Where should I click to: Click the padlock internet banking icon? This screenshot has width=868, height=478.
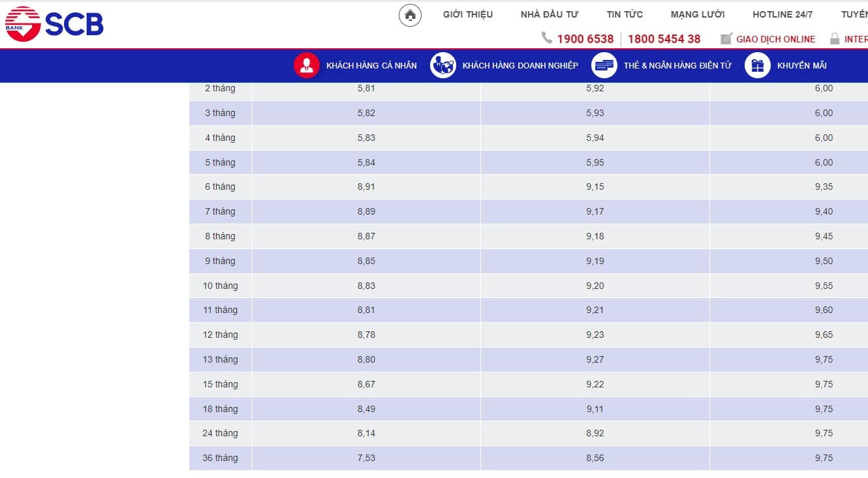tap(835, 38)
